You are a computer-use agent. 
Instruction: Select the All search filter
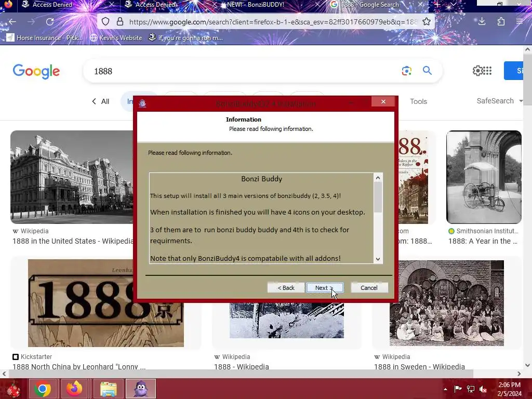coord(105,101)
